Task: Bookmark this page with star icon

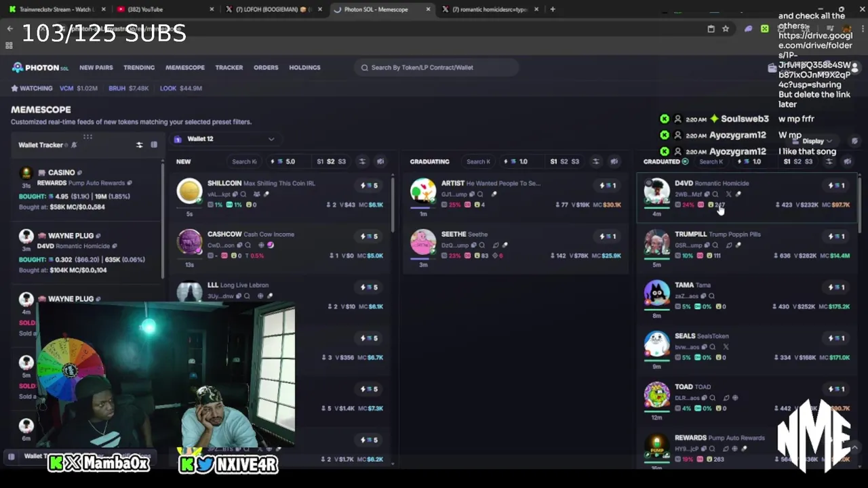Action: click(x=726, y=29)
